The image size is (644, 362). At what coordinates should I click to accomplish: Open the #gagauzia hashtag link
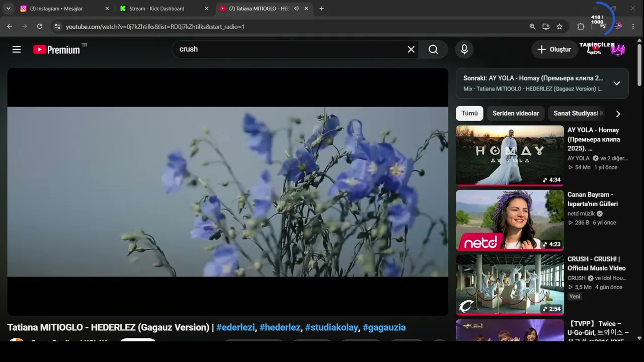(384, 327)
